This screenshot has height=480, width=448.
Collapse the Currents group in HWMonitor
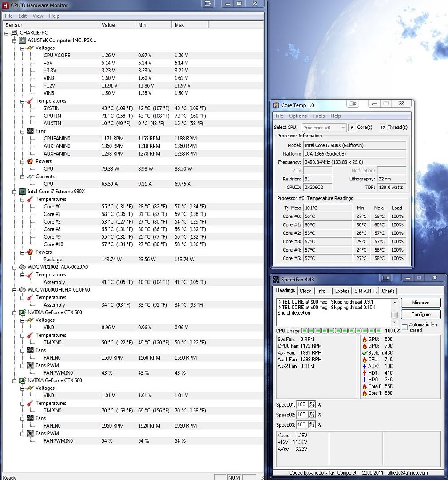pyautogui.click(x=22, y=177)
